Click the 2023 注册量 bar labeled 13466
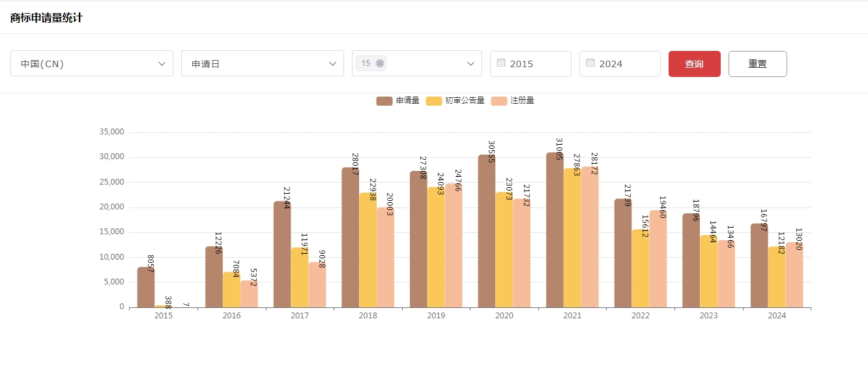The width and height of the screenshot is (868, 366). pos(726,273)
